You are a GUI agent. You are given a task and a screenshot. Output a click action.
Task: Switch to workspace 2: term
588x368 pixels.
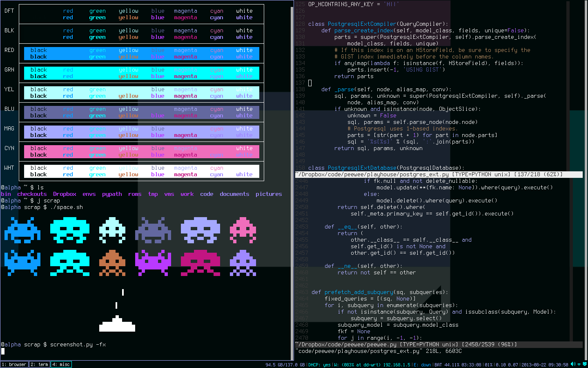click(39, 364)
